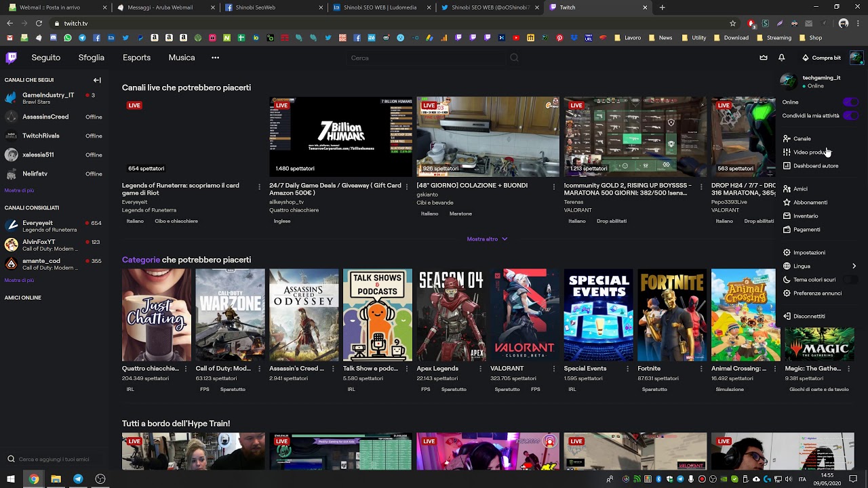Click Cerca e aggiungi i tuoi amici field
The height and width of the screenshot is (488, 868).
[54, 459]
